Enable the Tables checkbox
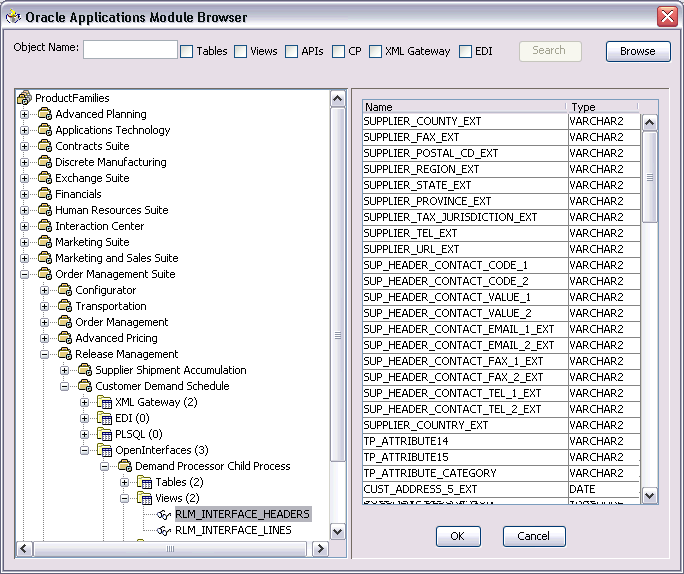 click(x=187, y=51)
